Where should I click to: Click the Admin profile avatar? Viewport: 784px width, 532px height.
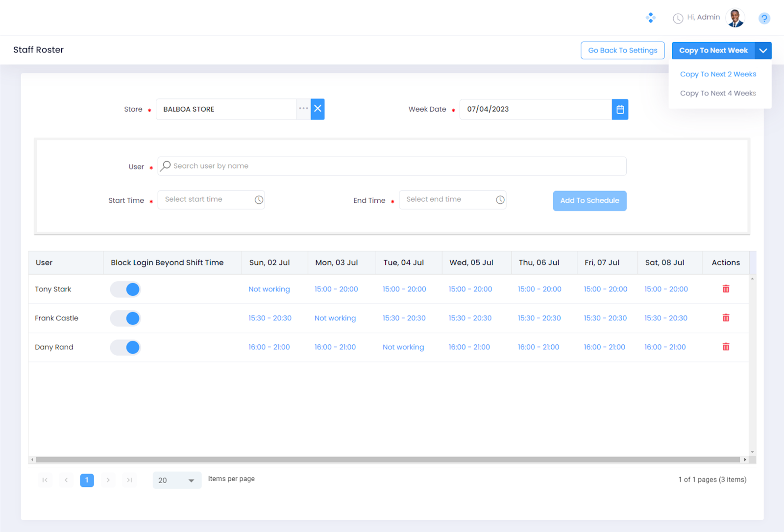(x=735, y=18)
